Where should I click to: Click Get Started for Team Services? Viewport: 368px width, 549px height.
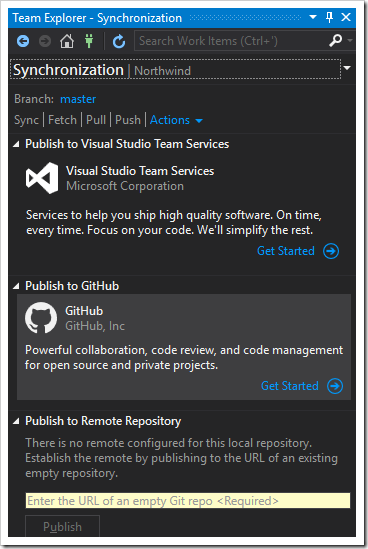coord(286,251)
